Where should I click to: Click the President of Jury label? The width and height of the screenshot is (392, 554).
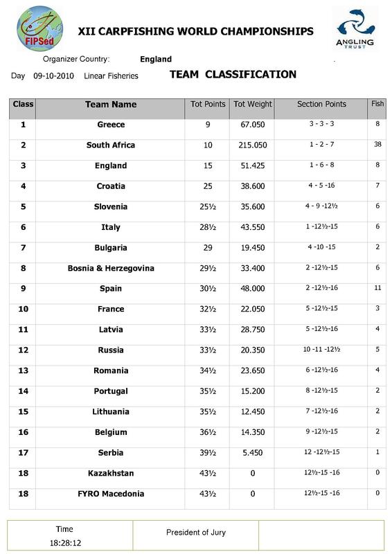[x=196, y=533]
